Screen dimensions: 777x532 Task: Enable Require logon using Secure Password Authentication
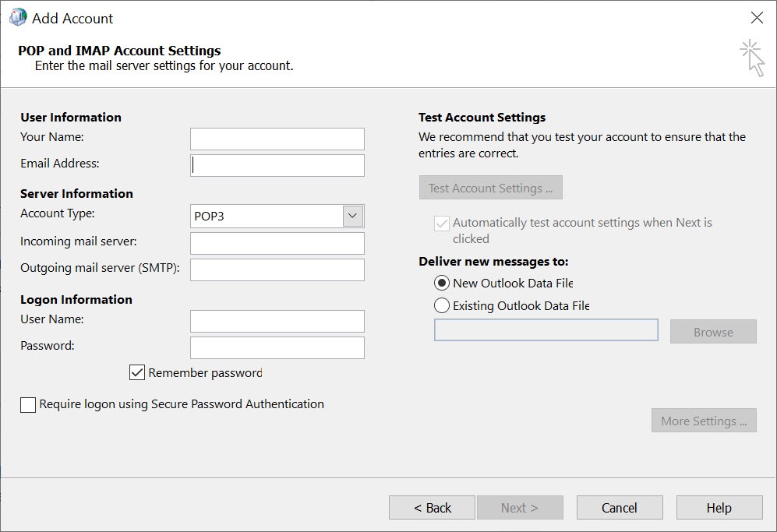(x=27, y=404)
